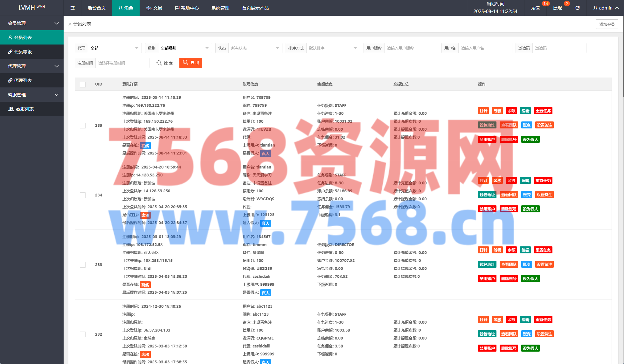Image resolution: width=624 pixels, height=364 pixels.
Task: Click 重置任务 button for UID 235
Action: pyautogui.click(x=543, y=111)
